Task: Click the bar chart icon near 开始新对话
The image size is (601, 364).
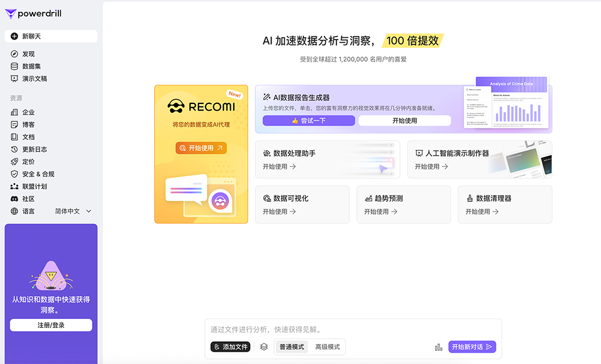Action: [439, 347]
